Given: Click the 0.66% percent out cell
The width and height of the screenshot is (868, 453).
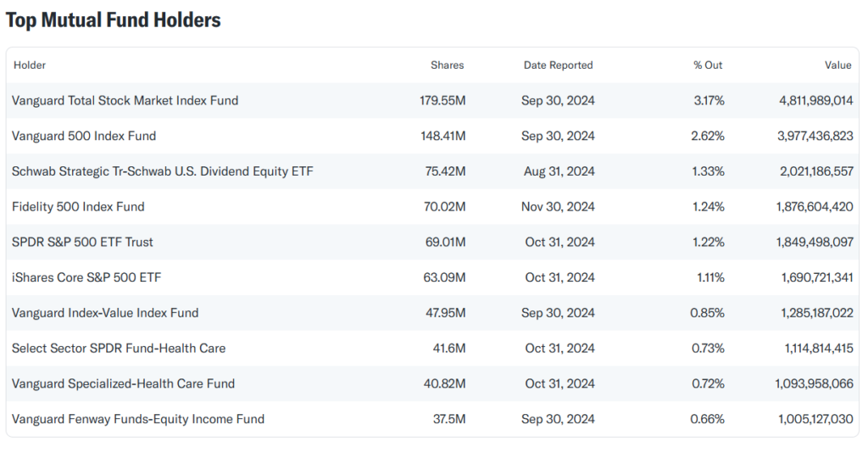Looking at the screenshot, I should point(708,419).
